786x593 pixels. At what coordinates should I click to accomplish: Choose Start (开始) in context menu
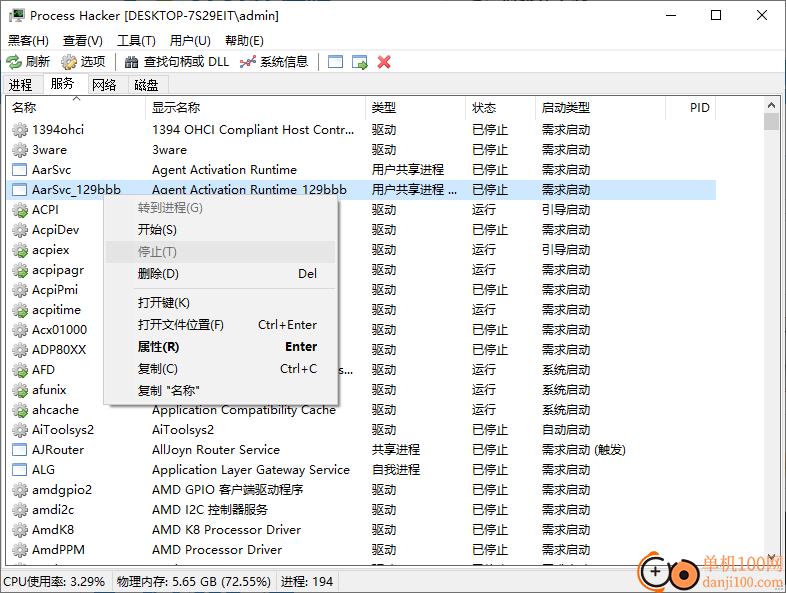tap(221, 230)
